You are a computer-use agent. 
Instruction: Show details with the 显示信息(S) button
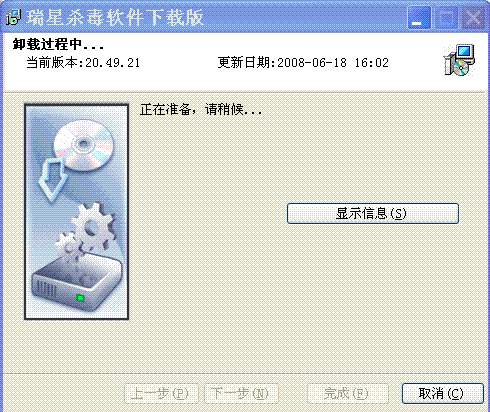point(373,213)
